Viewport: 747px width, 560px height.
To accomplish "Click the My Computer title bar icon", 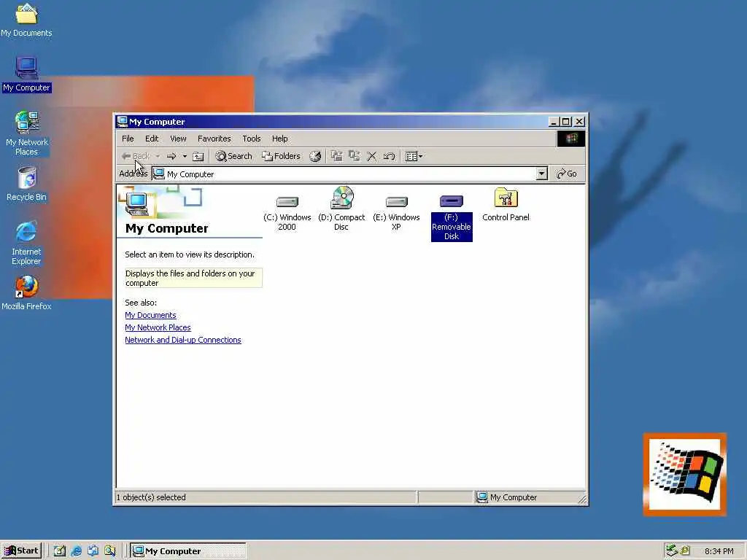I will (x=123, y=122).
